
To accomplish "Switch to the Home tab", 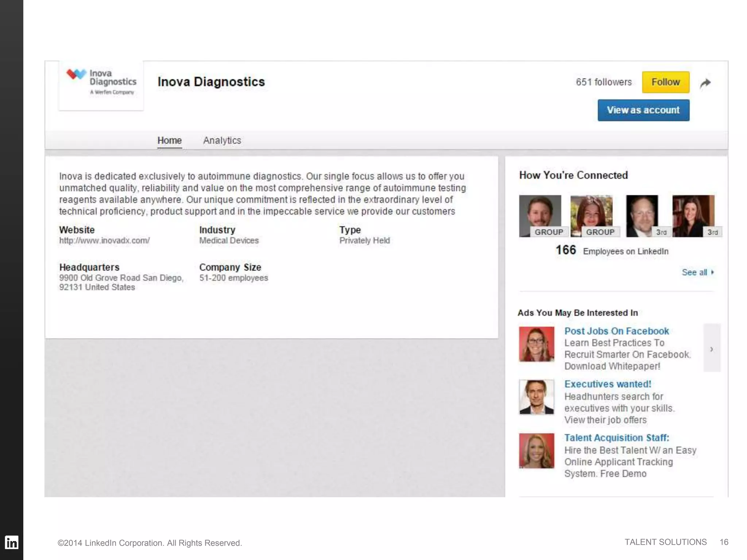I will (x=170, y=140).
